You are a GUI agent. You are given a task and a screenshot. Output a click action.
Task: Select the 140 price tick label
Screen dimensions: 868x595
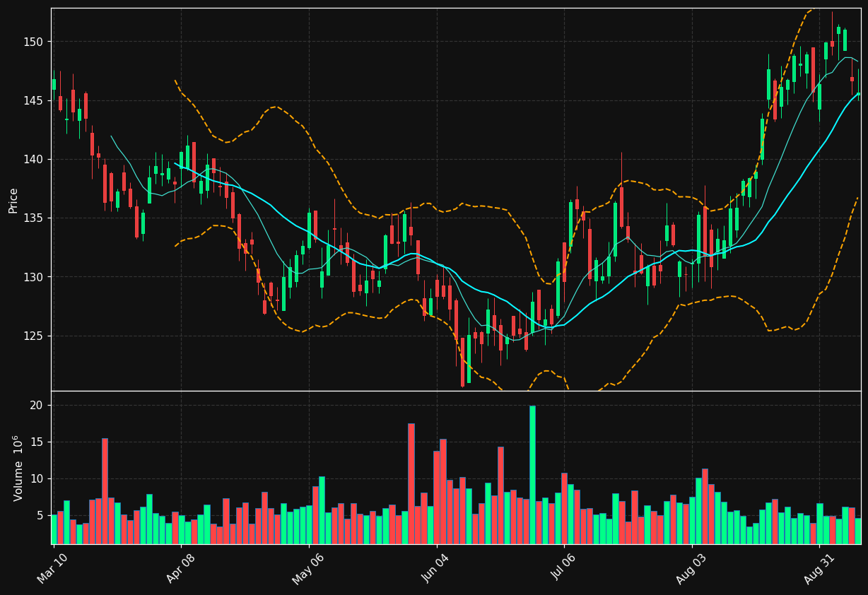click(33, 159)
